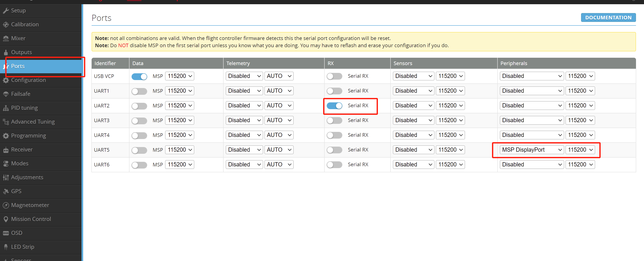This screenshot has height=261, width=644.
Task: Click the Configuration gear icon
Action: (x=6, y=80)
